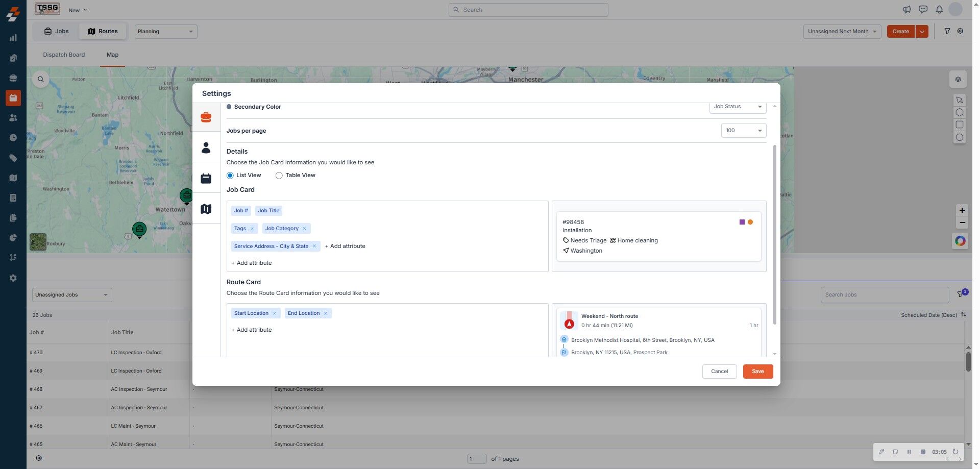
Task: Remove the Job Category attribute chip
Action: click(x=305, y=229)
